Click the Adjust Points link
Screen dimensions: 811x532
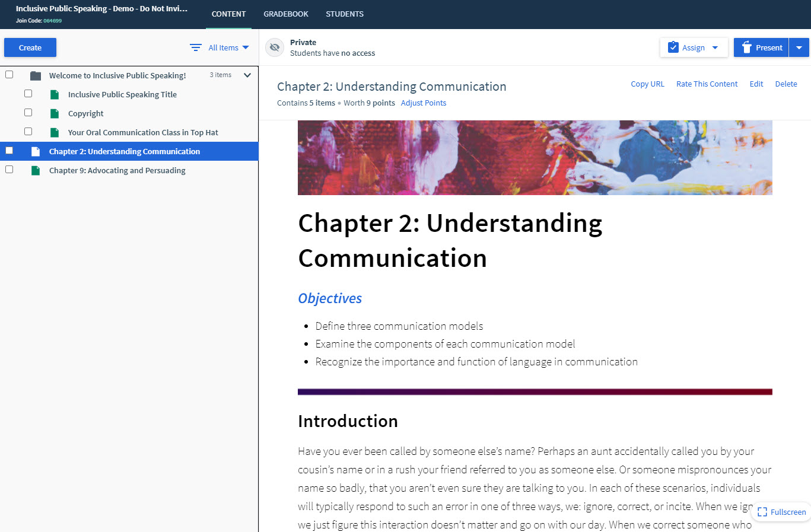pyautogui.click(x=424, y=103)
